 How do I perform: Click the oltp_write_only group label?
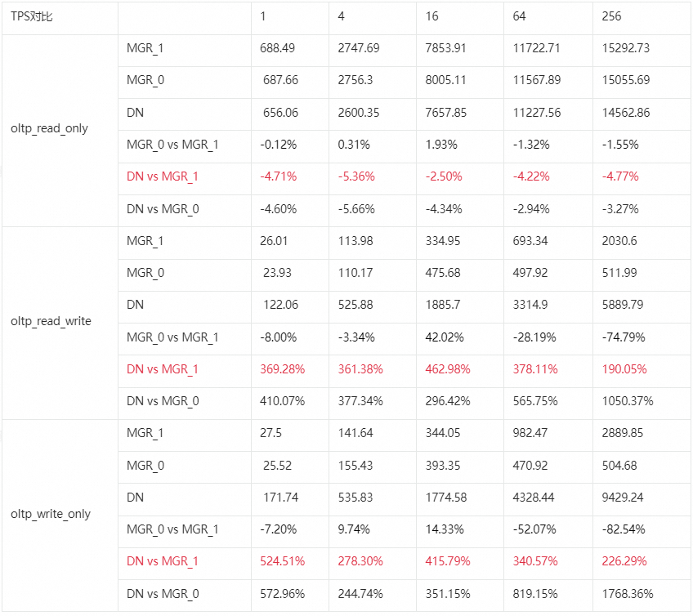point(51,514)
